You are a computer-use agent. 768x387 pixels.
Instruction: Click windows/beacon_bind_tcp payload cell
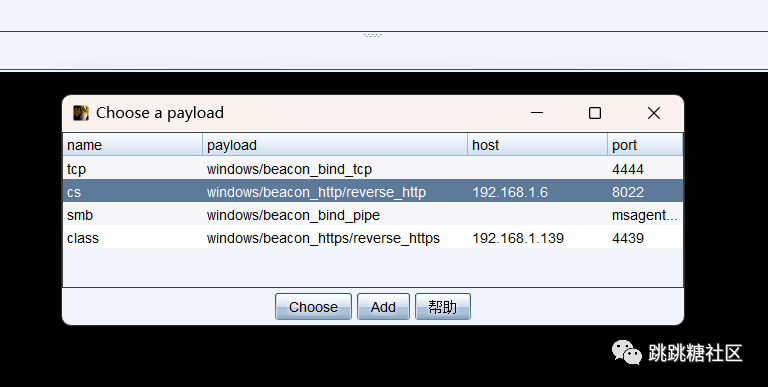pyautogui.click(x=289, y=169)
